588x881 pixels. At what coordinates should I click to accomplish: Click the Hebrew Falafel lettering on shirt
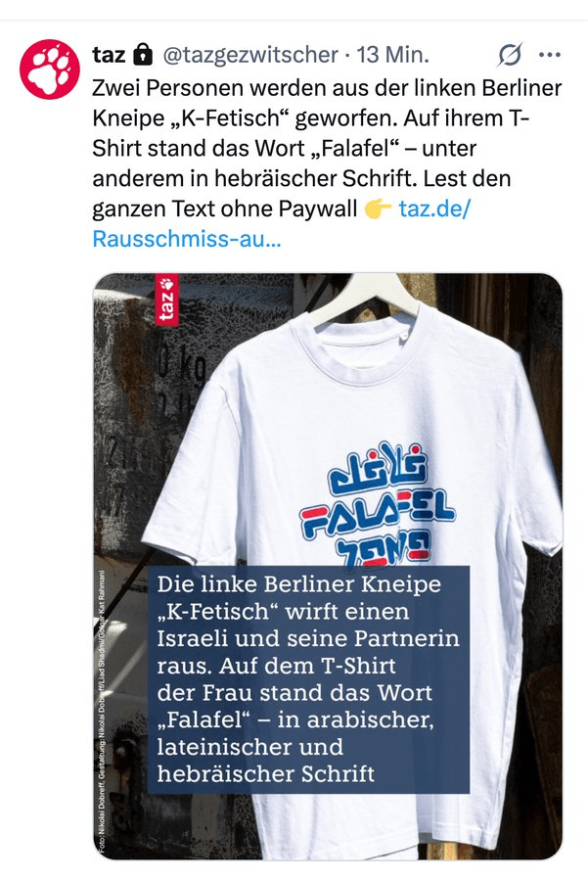[384, 545]
